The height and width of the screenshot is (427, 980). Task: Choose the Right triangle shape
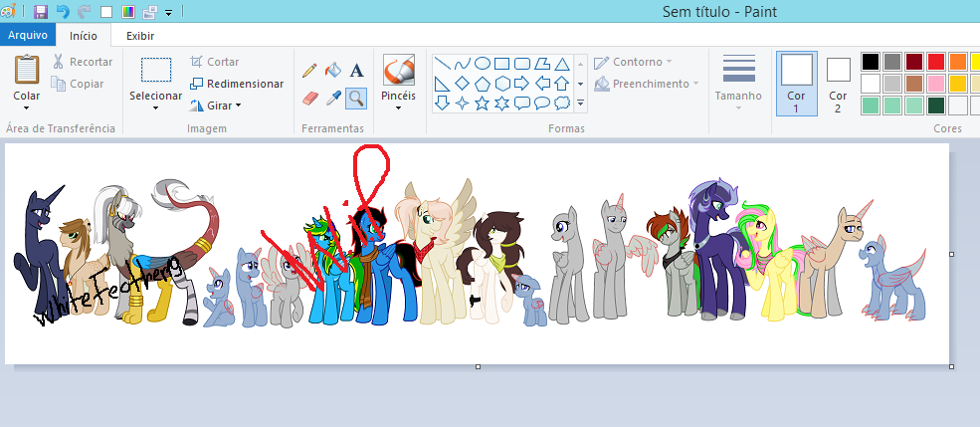tap(443, 84)
